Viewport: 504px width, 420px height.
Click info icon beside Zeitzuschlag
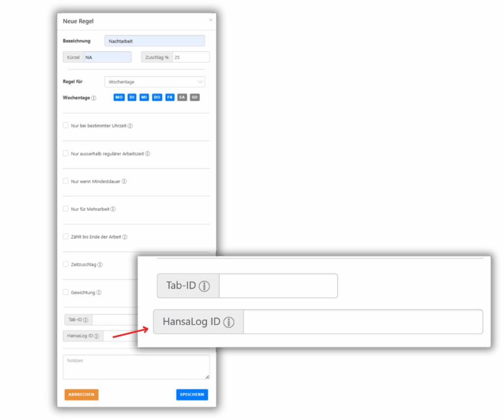tap(100, 265)
